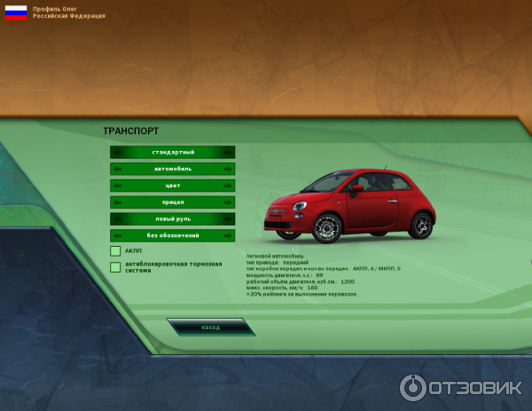Click the левый руль left arrow
Viewport: 532px width, 411px height.
coord(117,219)
